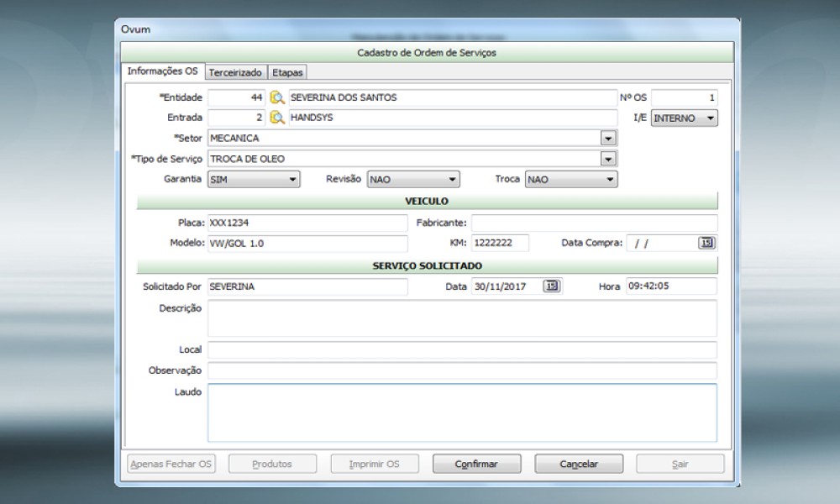This screenshot has width=840, height=504.
Task: Click the KM input field
Action: point(500,243)
